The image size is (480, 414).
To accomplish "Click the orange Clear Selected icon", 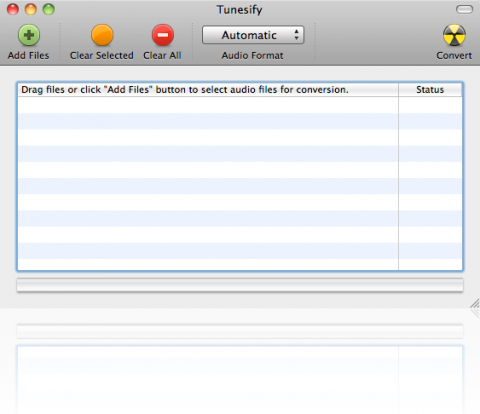I will [x=102, y=35].
